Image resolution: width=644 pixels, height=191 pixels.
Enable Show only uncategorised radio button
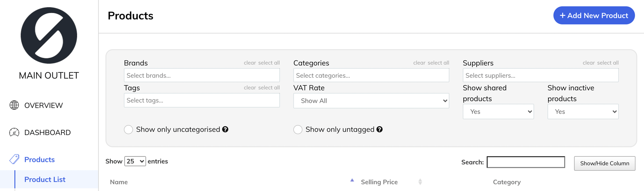(128, 129)
